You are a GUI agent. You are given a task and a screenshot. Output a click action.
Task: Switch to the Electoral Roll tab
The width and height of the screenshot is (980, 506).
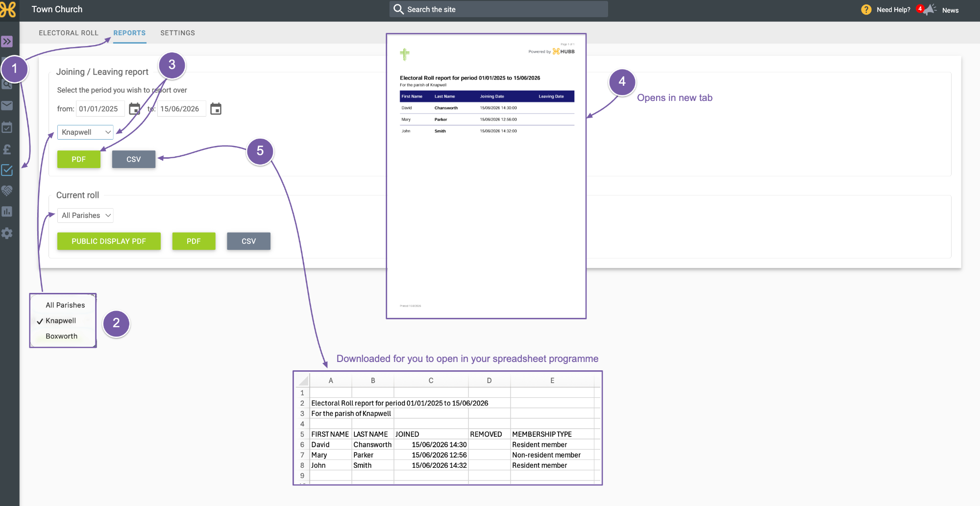point(69,33)
